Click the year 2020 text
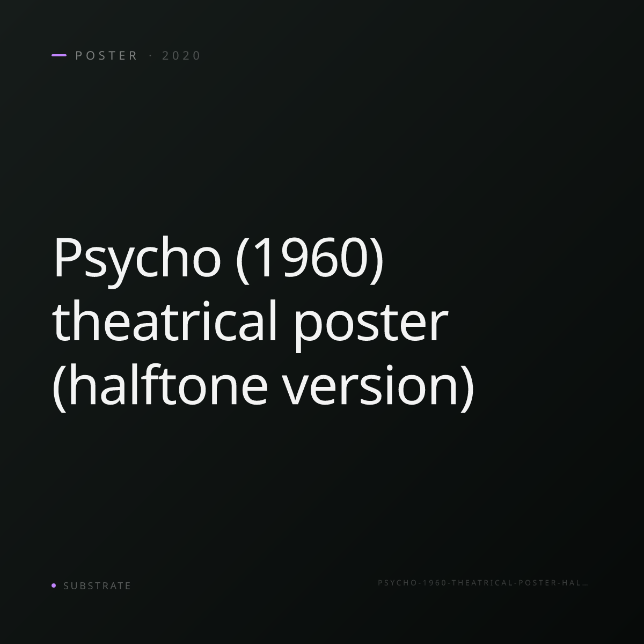 (181, 55)
